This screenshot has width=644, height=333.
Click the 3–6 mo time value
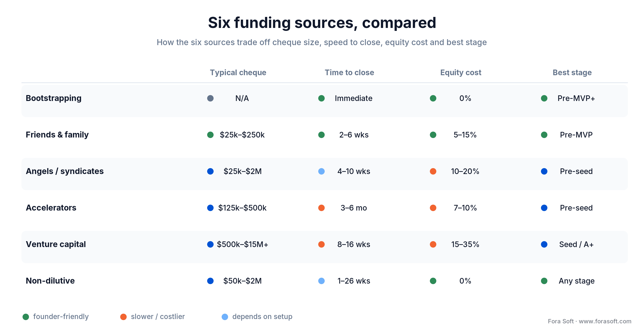[x=354, y=208]
